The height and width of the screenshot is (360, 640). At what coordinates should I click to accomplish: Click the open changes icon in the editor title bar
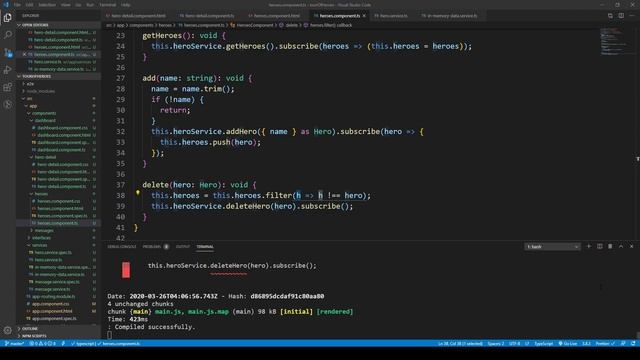pyautogui.click(x=610, y=16)
